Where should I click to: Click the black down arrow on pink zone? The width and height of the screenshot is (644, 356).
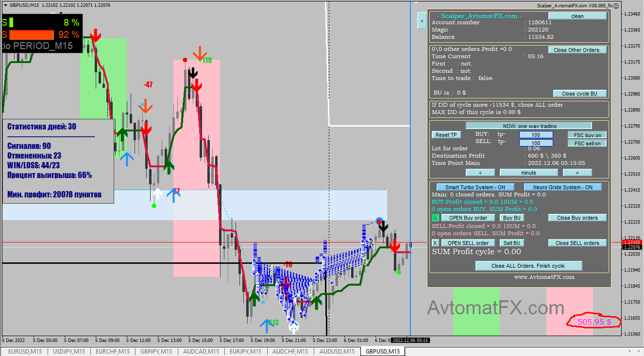(193, 73)
